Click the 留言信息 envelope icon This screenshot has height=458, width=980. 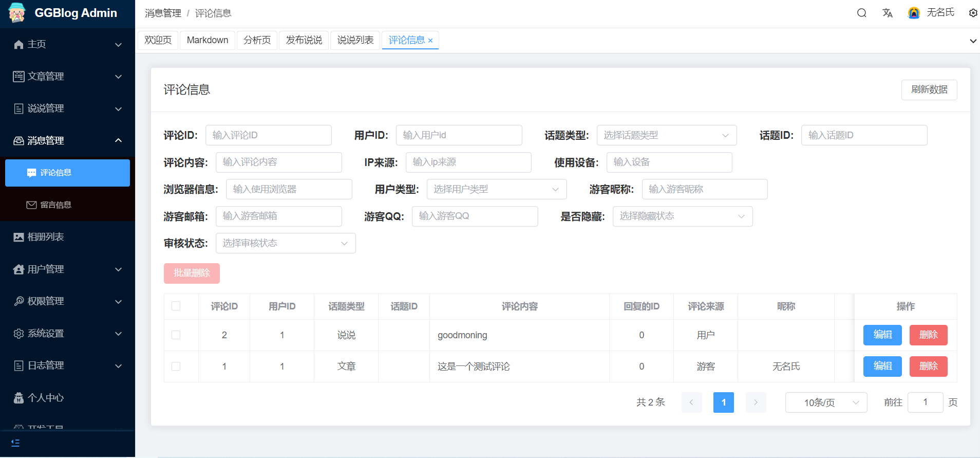point(31,205)
